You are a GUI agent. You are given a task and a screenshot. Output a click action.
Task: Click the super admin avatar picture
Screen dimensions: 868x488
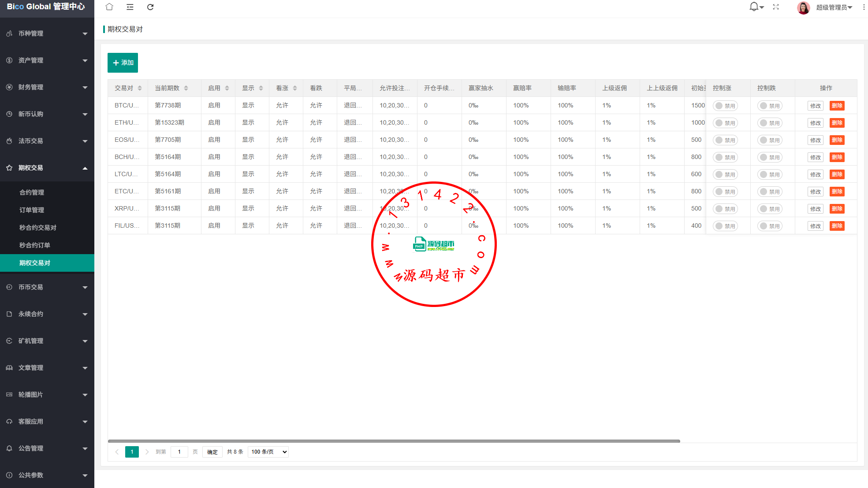tap(803, 7)
